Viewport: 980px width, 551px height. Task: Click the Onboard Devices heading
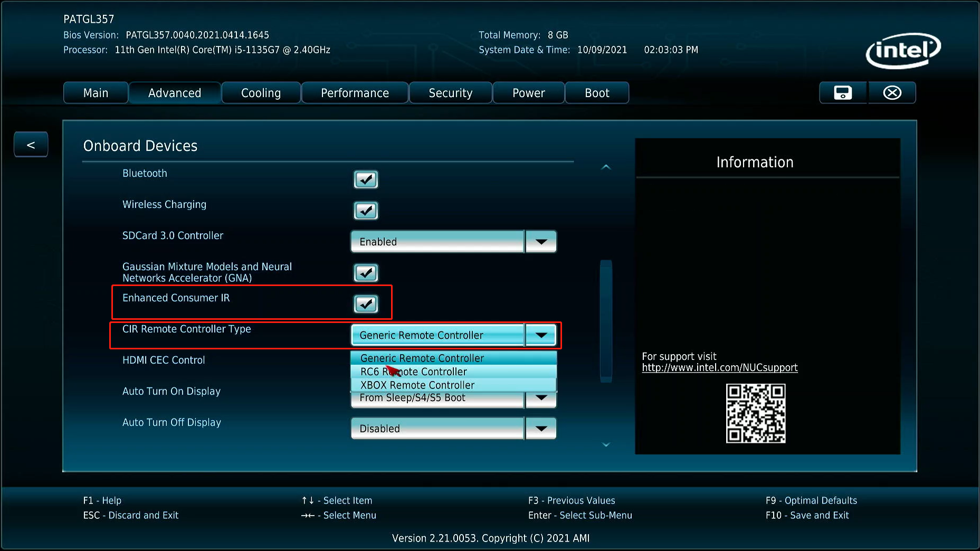[x=140, y=146]
